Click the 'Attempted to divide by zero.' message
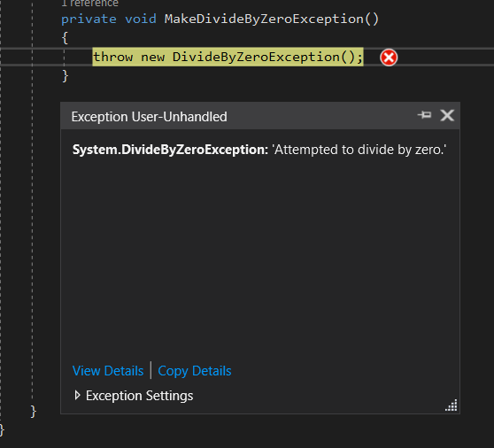The image size is (494, 448). tap(359, 150)
